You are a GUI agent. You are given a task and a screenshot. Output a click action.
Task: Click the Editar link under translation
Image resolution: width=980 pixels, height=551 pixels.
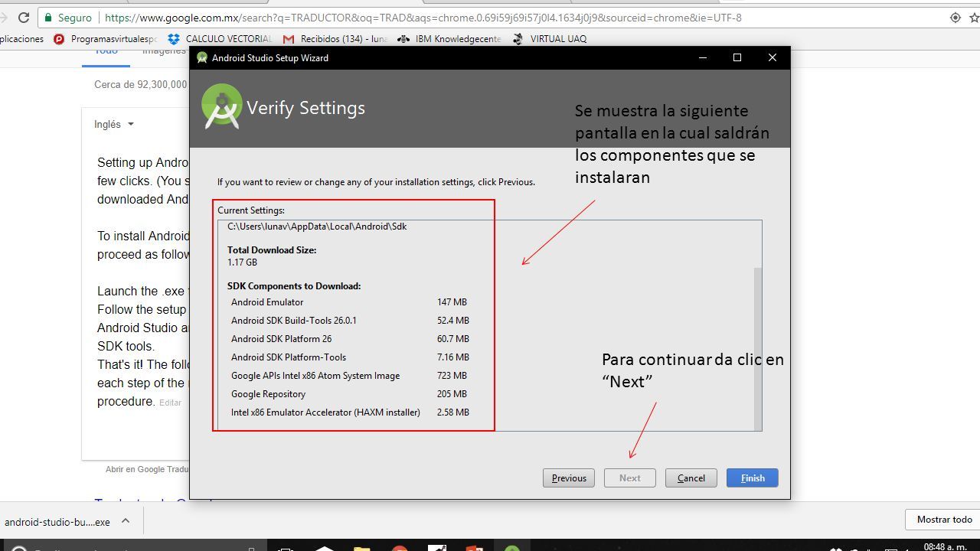[170, 403]
